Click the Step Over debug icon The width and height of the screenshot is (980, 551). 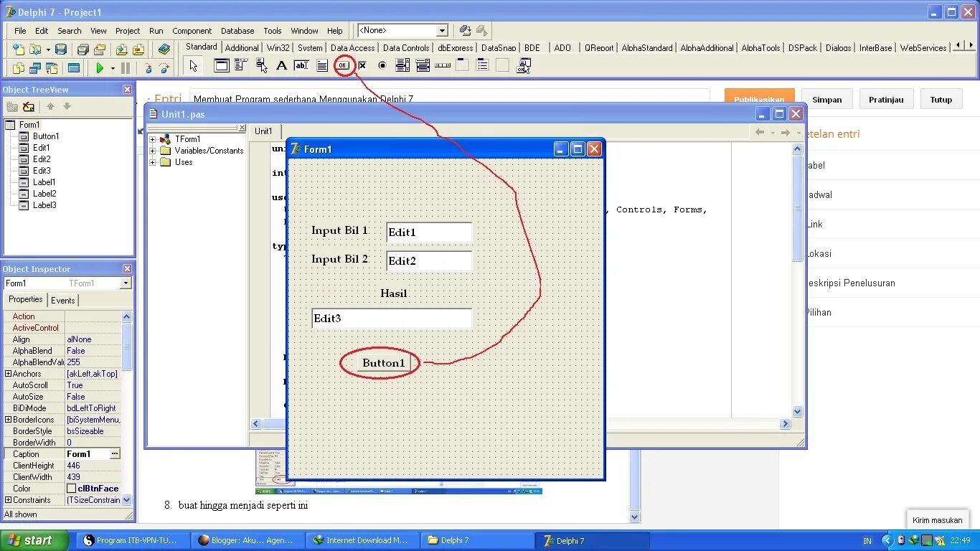(164, 68)
